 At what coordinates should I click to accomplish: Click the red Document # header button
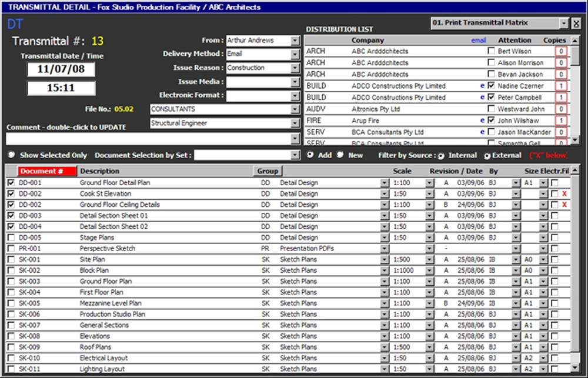[47, 171]
